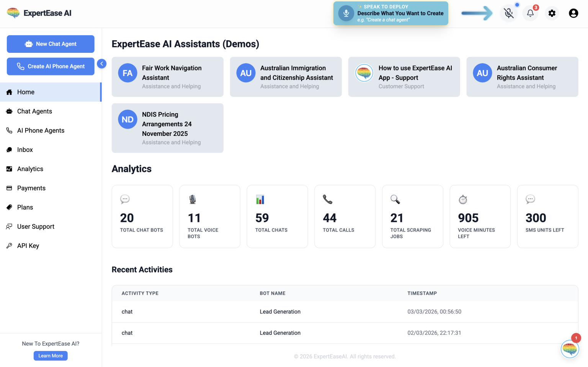The image size is (588, 367).
Task: Toggle the muted microphone icon
Action: (508, 13)
